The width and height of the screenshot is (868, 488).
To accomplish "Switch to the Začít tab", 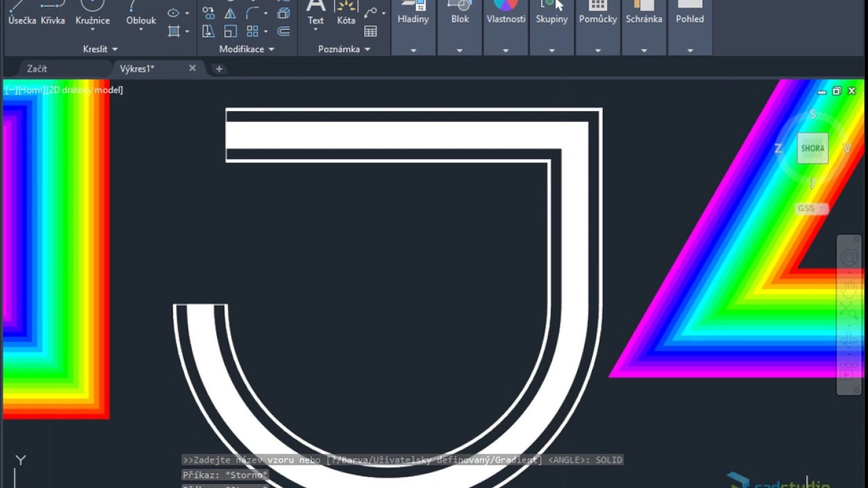I will pos(37,68).
